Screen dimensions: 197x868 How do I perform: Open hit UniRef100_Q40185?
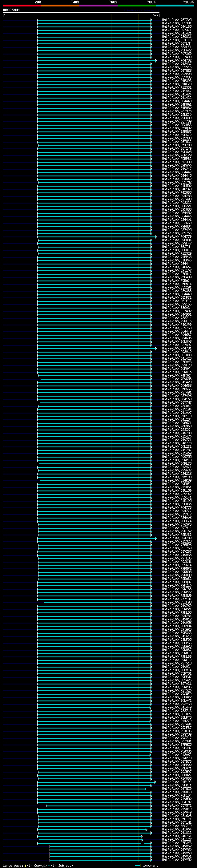coord(176,26)
